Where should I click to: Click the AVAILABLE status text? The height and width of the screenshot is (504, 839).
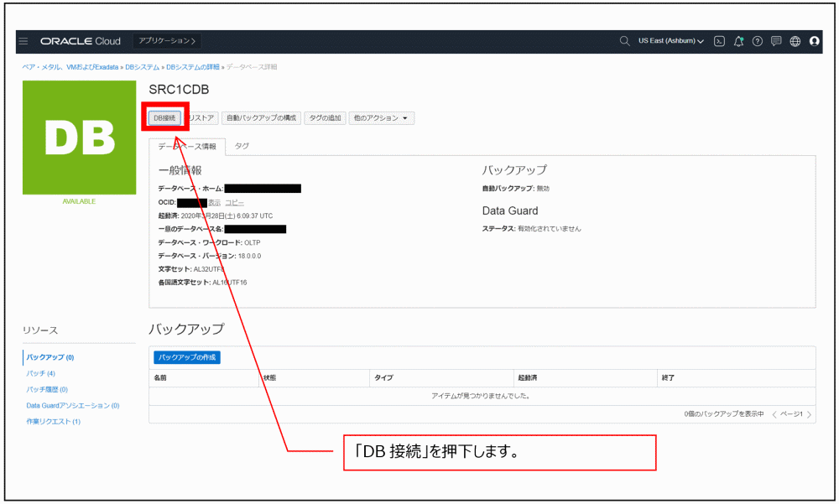(x=79, y=202)
